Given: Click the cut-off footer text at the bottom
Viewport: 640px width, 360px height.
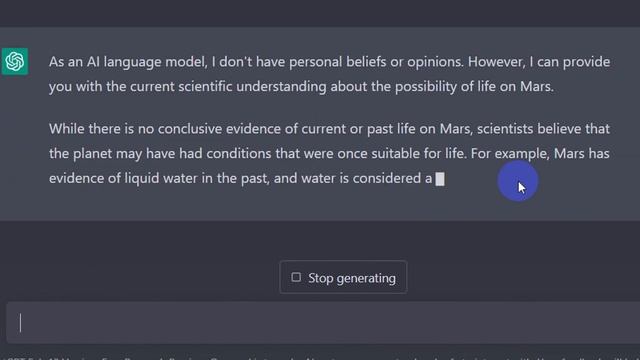Looking at the screenshot, I should click(x=320, y=358).
